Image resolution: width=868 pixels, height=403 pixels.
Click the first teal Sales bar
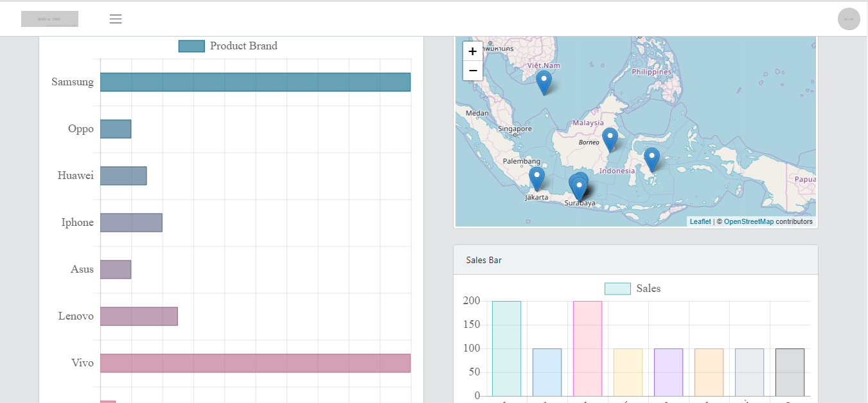pos(506,348)
